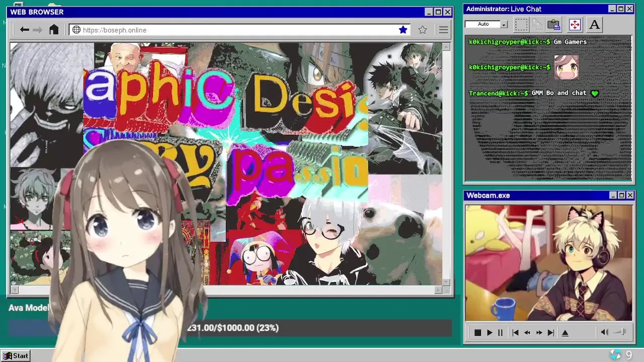Select the dashed marquee selection tool
This screenshot has width=644, height=362.
pos(522,24)
